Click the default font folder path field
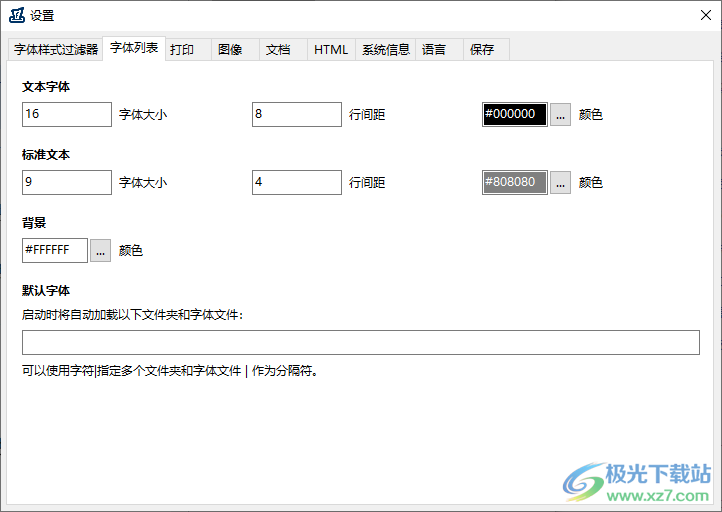Viewport: 722px width, 512px height. click(x=361, y=342)
